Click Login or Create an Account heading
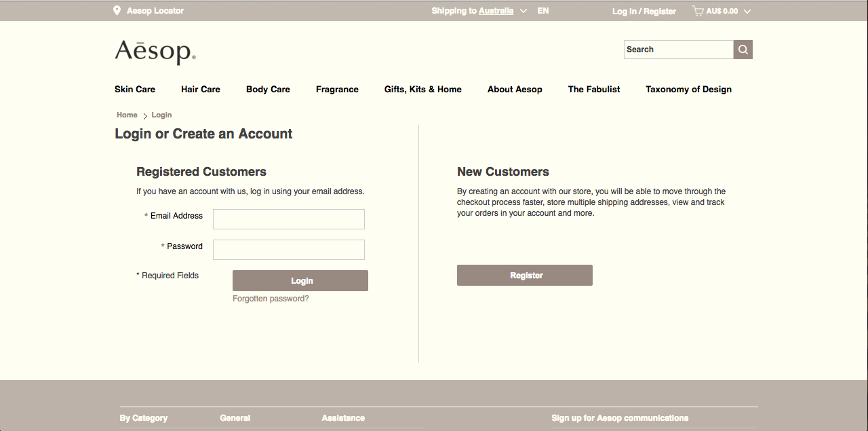Screen dimensions: 868x431 203,134
